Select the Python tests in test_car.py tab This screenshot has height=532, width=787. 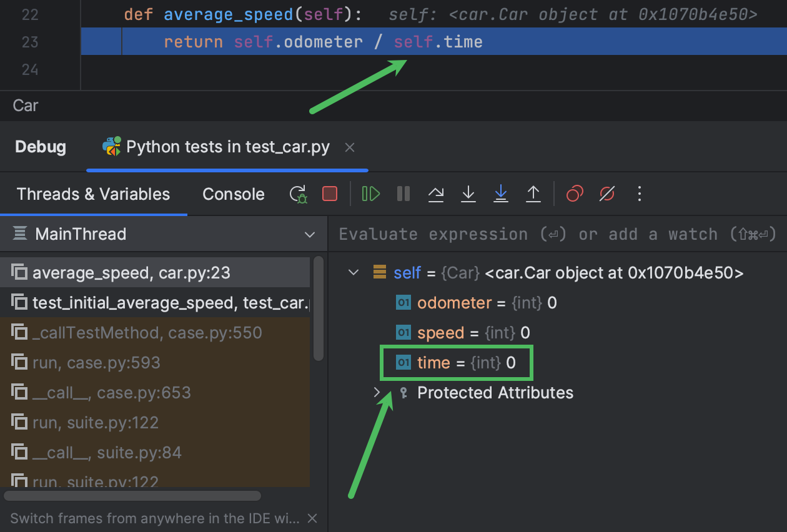pos(227,147)
